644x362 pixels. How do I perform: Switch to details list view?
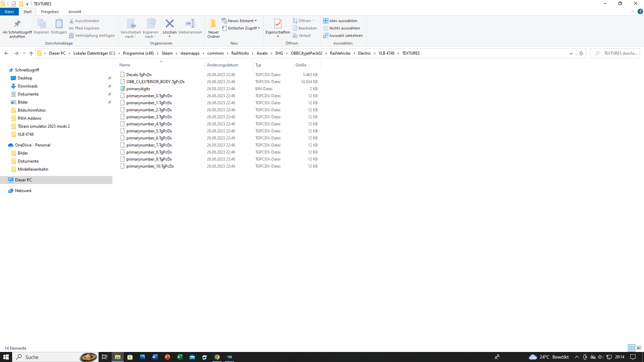point(632,348)
